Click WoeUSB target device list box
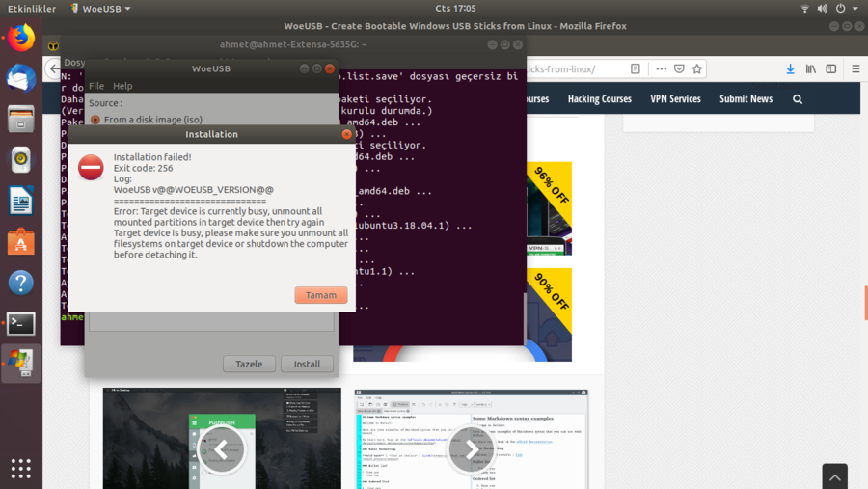The height and width of the screenshot is (489, 868). click(211, 321)
